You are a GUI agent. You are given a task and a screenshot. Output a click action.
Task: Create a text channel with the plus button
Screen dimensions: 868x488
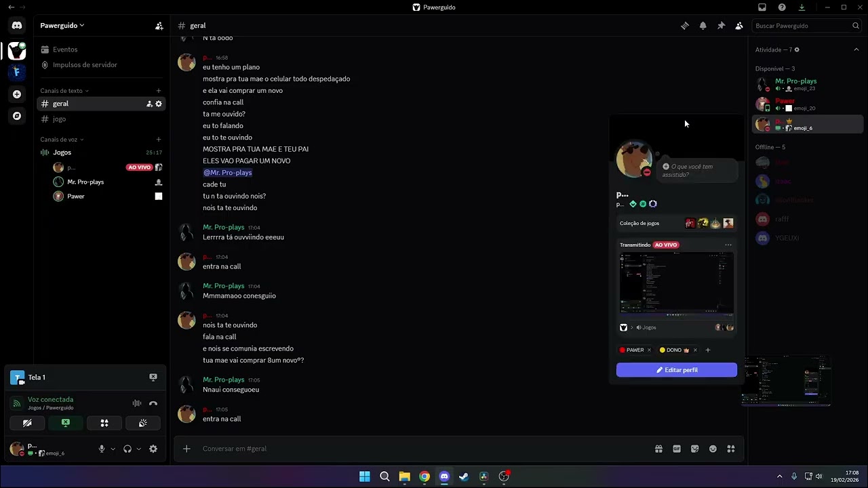click(159, 91)
